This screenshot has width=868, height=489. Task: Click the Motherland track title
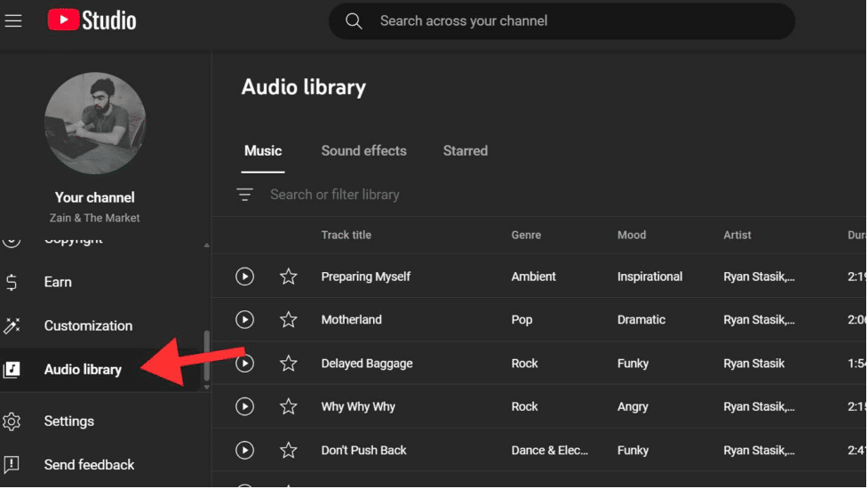(351, 319)
